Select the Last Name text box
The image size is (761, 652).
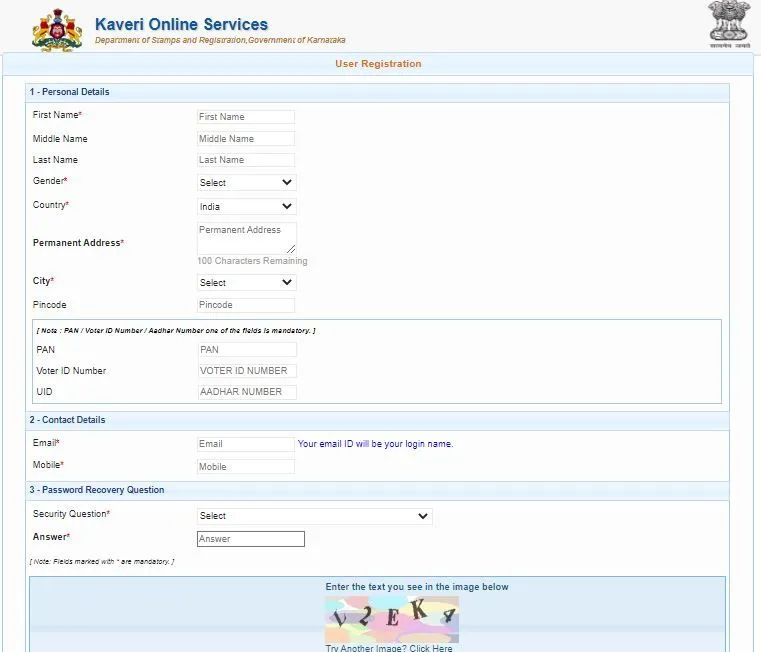click(x=246, y=160)
